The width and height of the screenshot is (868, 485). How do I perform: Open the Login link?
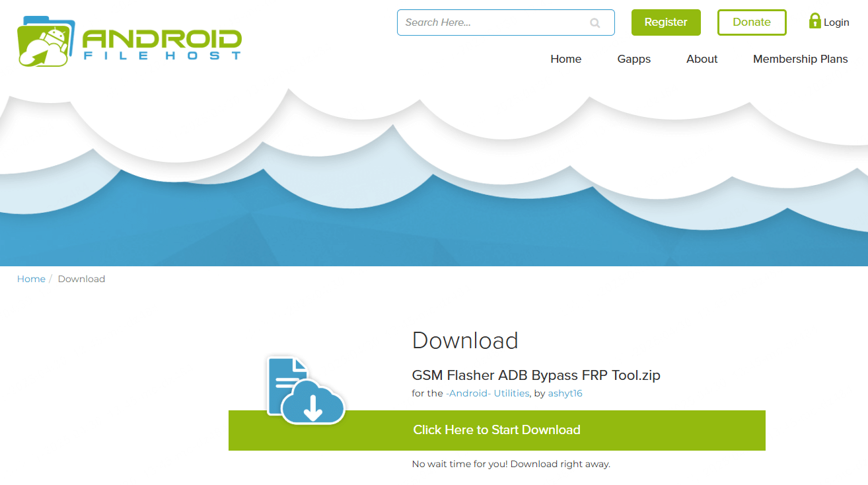(x=836, y=22)
